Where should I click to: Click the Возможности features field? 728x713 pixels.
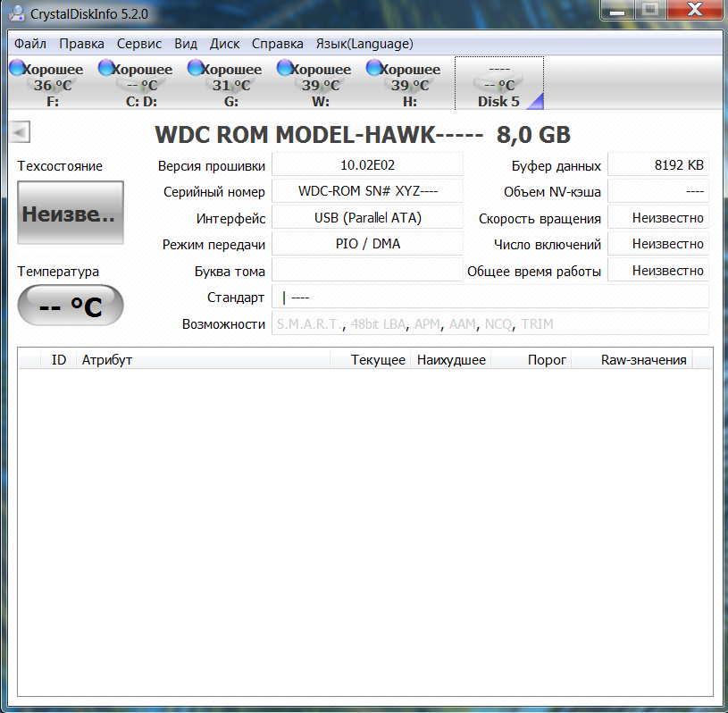(x=490, y=323)
